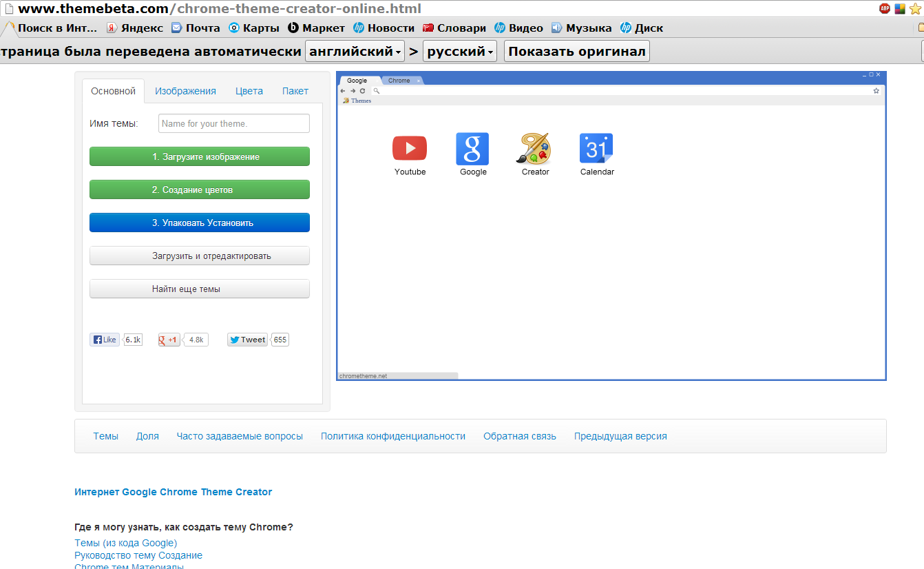Click Найти еще темы button
924x569 pixels.
coord(200,289)
